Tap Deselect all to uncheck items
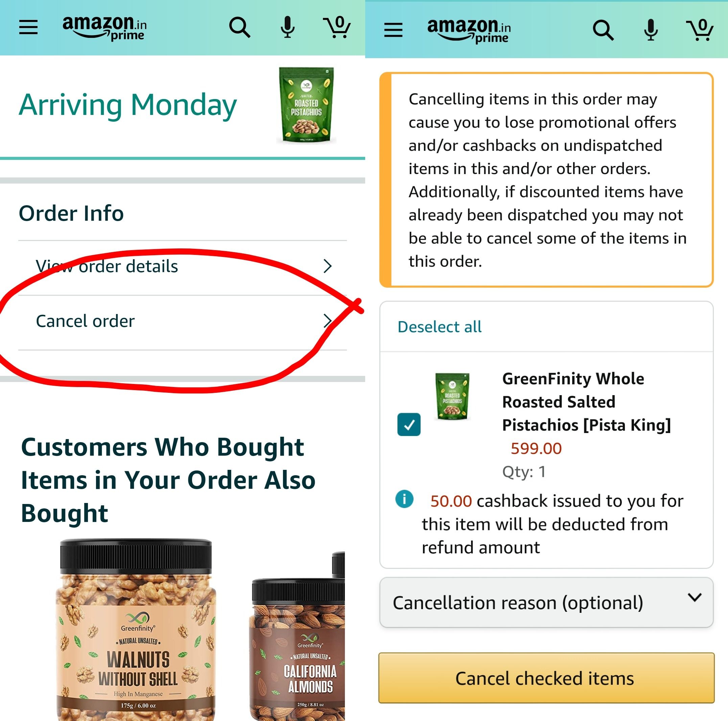Screen dimensions: 728x721 click(439, 326)
